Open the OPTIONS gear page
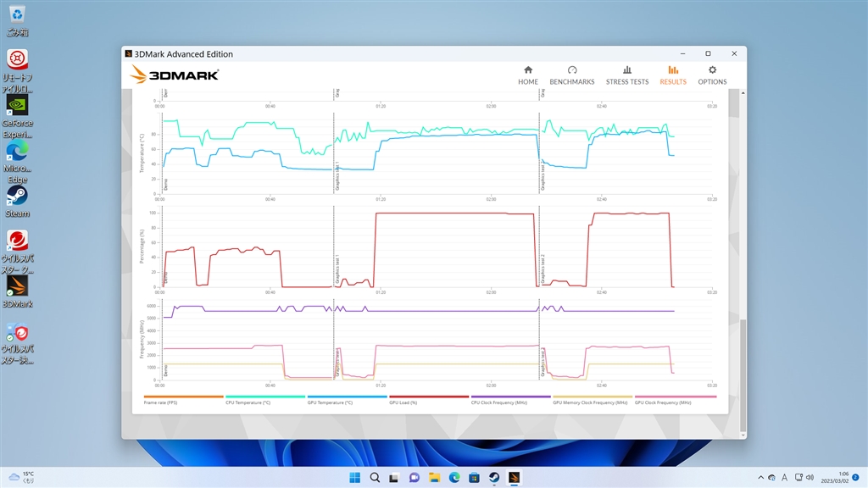Image resolution: width=868 pixels, height=488 pixels. 712,75
